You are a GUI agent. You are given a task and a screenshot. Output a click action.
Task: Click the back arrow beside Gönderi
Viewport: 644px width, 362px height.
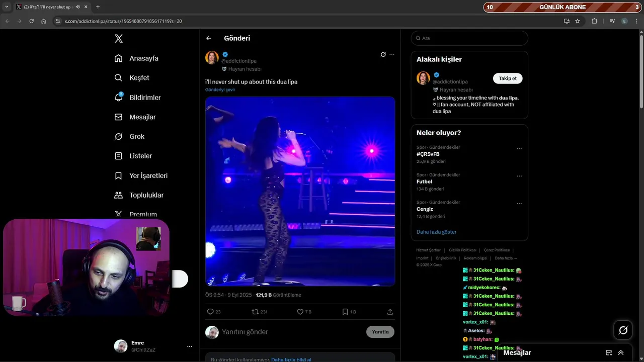(x=209, y=38)
